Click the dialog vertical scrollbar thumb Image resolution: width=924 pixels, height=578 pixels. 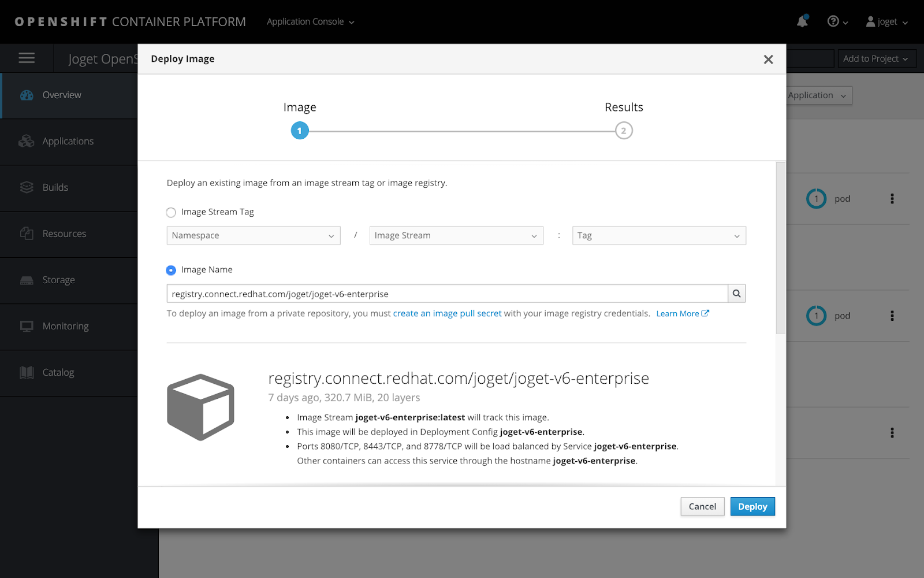[780, 247]
